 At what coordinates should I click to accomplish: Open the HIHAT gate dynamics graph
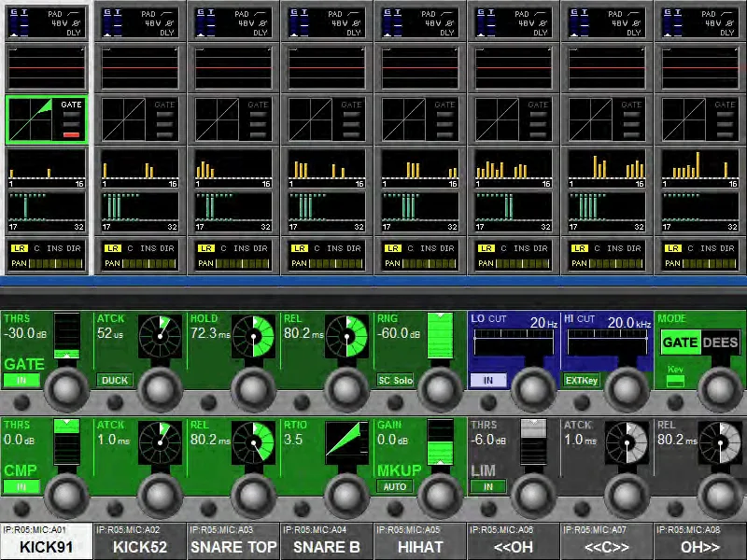click(x=419, y=119)
